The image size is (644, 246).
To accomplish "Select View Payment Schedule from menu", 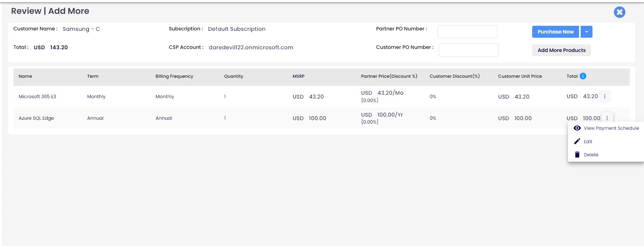I will 606,128.
